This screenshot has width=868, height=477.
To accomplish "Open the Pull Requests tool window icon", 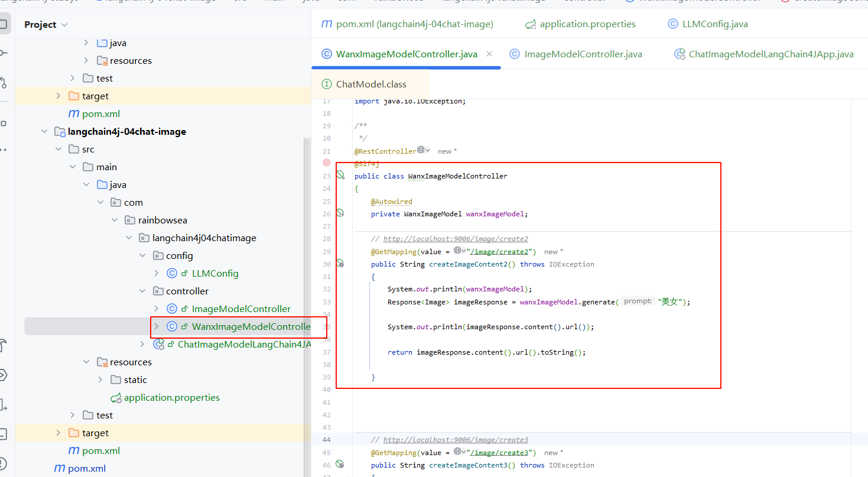I will coord(4,82).
